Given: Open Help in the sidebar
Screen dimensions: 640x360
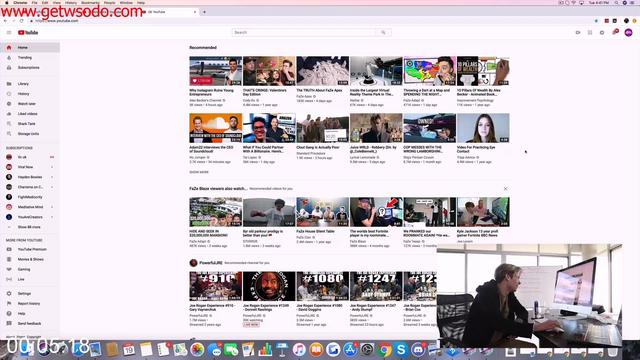Looking at the screenshot, I should [x=30, y=313].
